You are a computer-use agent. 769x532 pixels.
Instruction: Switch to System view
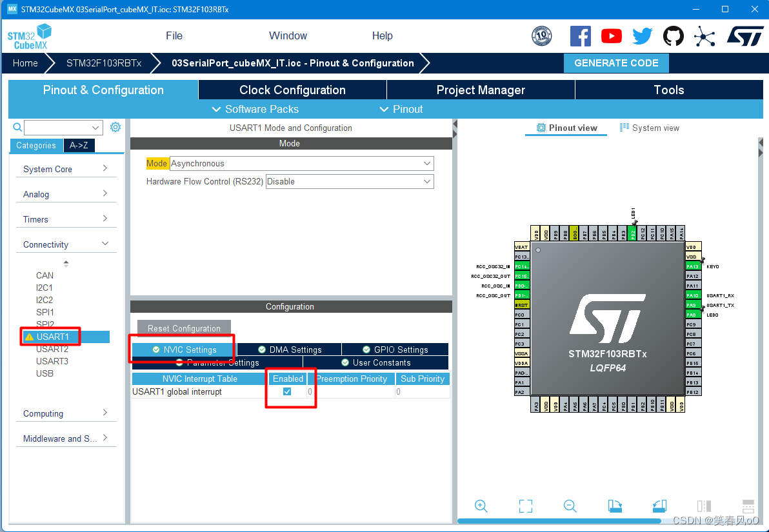point(650,128)
